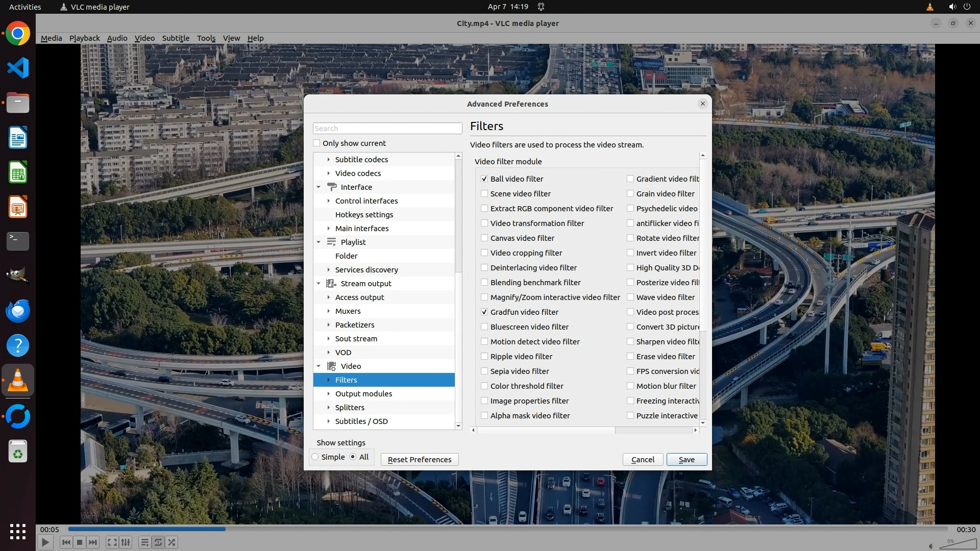Skip to next media icon

[x=93, y=542]
